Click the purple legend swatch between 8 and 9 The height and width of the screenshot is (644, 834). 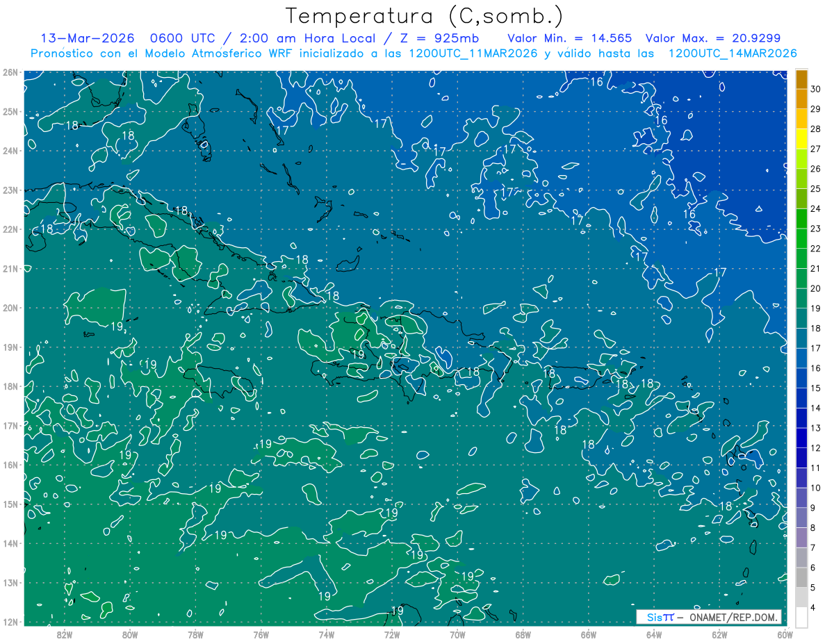pos(801,518)
